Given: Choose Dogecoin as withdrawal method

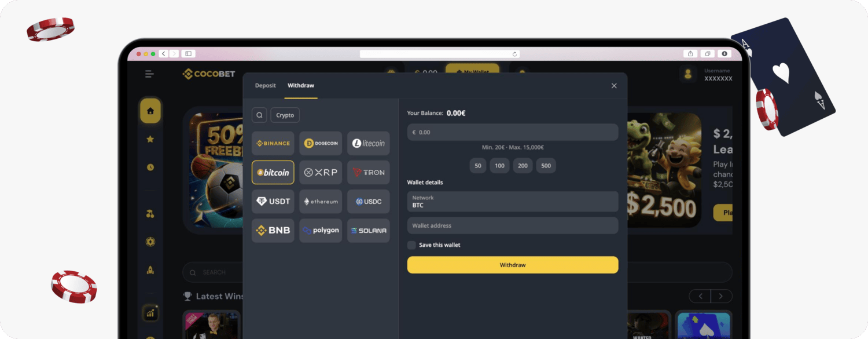Looking at the screenshot, I should point(321,143).
